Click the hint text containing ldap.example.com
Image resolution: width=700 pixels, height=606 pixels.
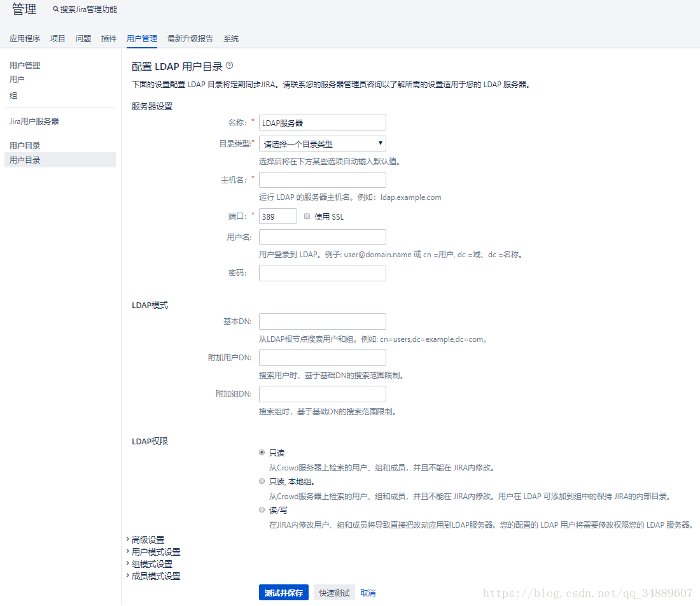[350, 197]
